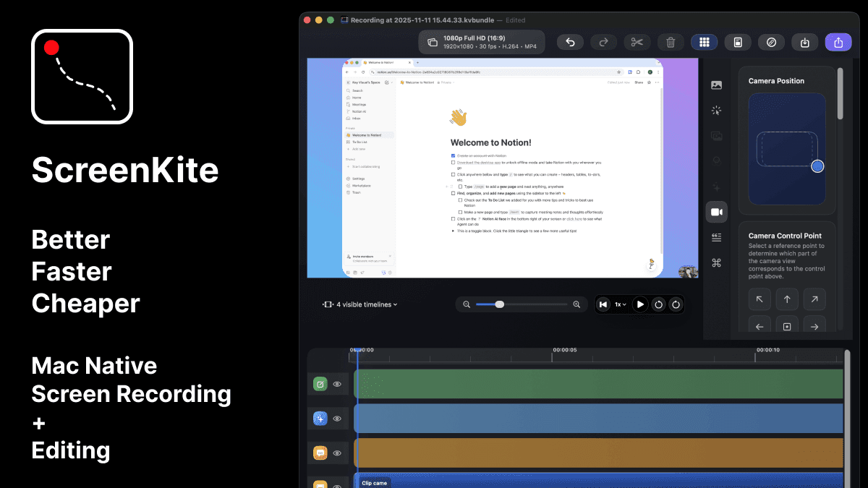
Task: Open the command shortcuts tab
Action: point(716,262)
